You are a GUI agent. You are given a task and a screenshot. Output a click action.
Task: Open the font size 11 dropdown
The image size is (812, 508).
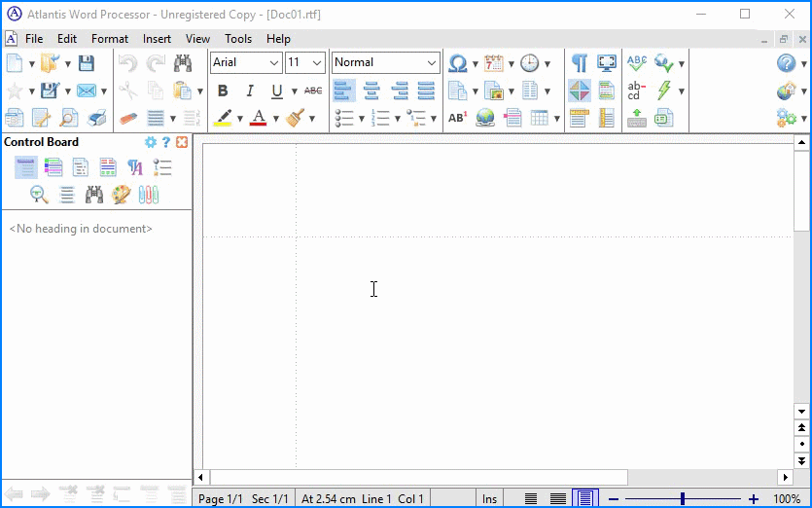click(x=317, y=62)
